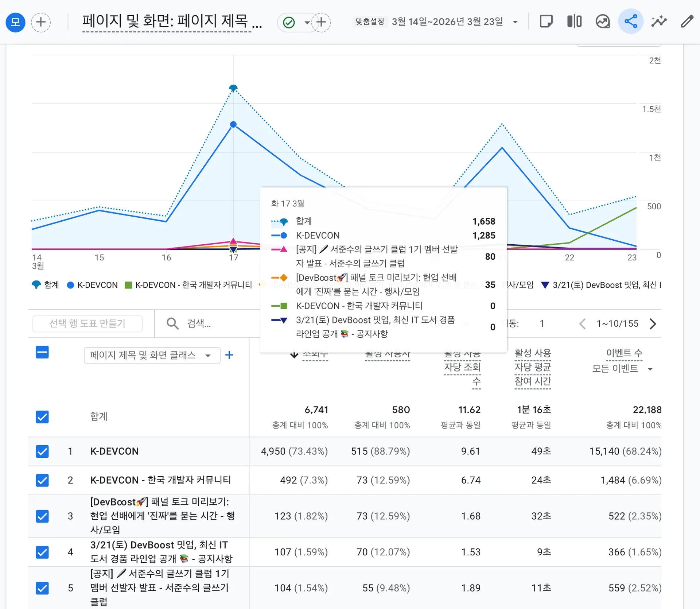Focus the table search field '검색...'
The height and width of the screenshot is (609, 700).
pos(199,323)
